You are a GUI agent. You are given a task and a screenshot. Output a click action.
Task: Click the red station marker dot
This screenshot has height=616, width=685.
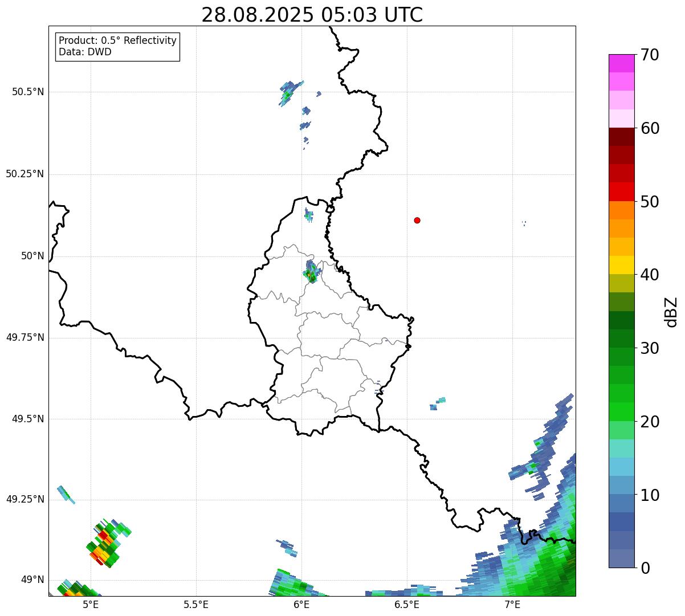coord(417,220)
